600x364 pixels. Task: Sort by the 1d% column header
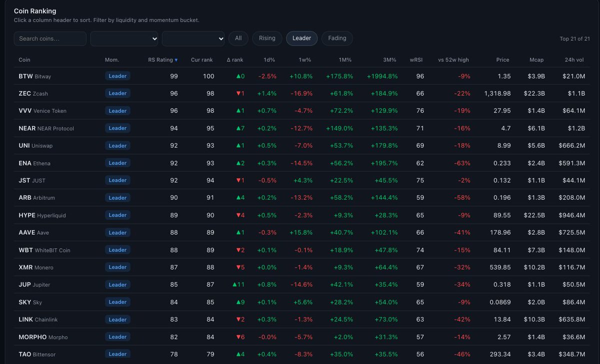click(x=269, y=60)
